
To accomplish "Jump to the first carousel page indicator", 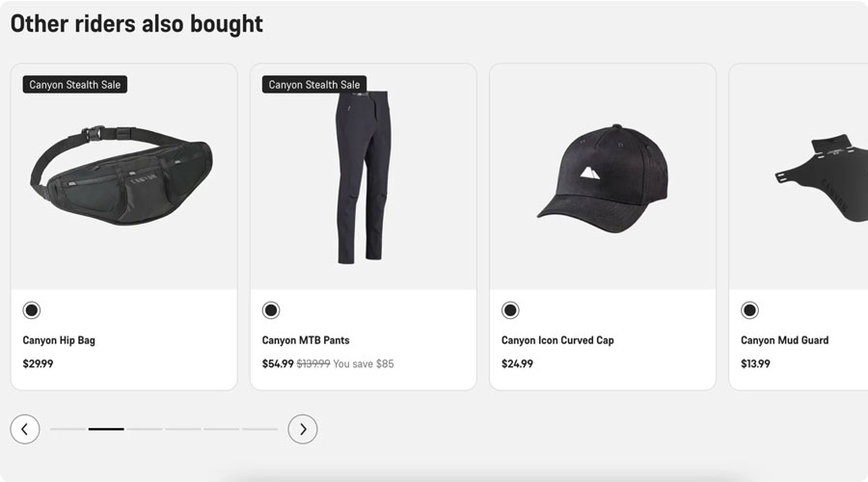I will point(68,429).
